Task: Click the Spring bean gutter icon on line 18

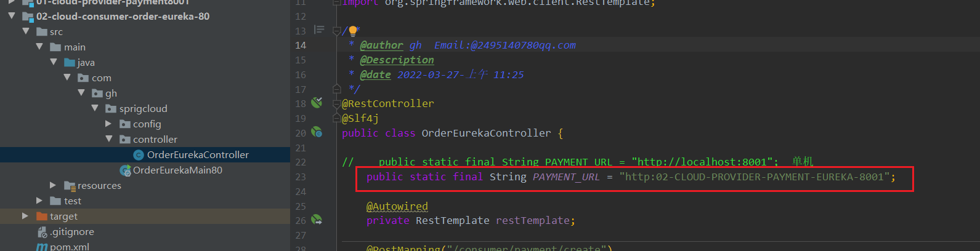Action: pyautogui.click(x=317, y=103)
